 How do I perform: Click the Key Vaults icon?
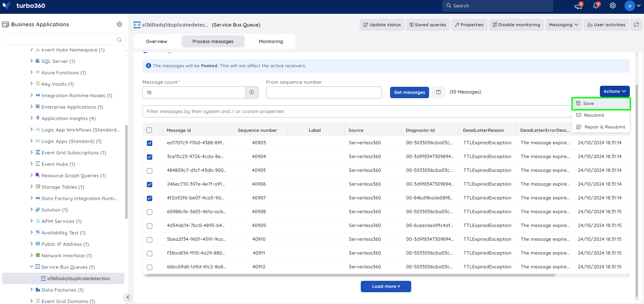coord(38,84)
